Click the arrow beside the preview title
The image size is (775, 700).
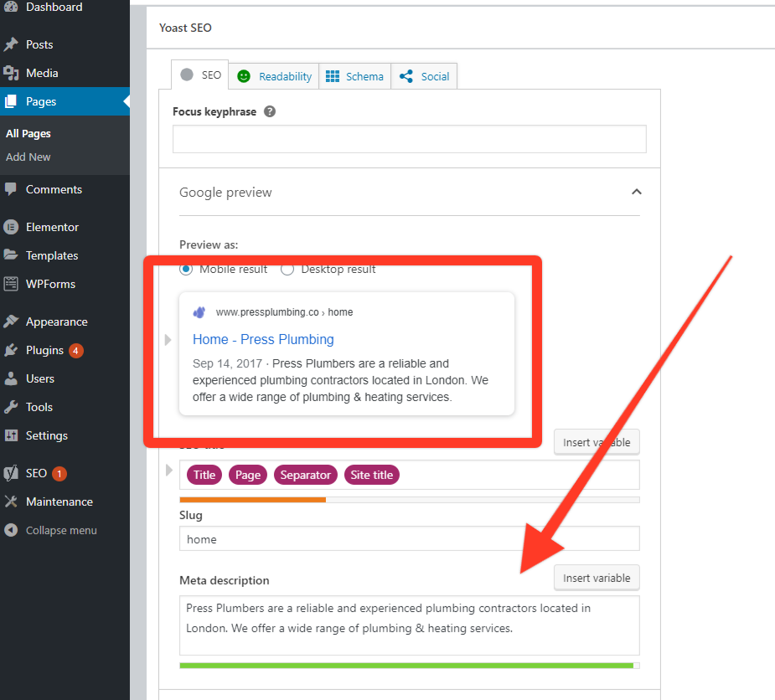[x=168, y=340]
